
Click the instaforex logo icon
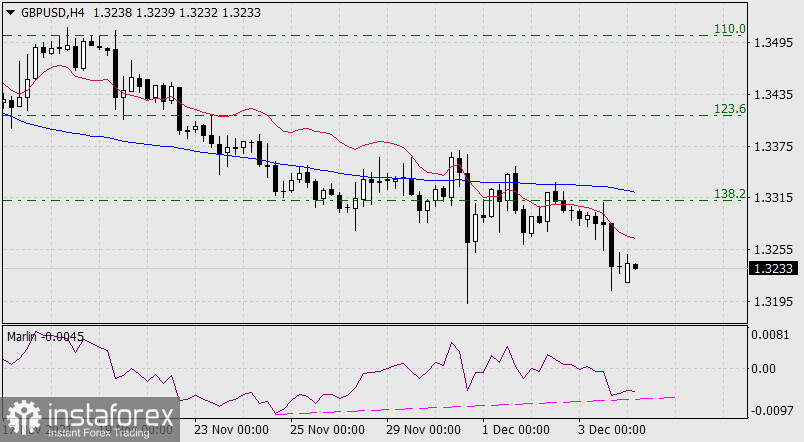pos(26,417)
